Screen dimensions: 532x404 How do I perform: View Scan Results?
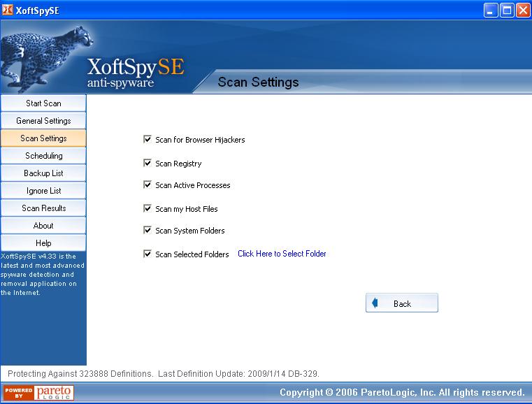[43, 208]
